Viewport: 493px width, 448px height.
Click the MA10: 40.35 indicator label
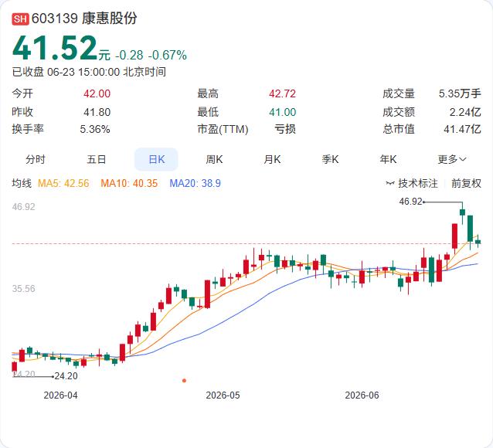point(129,183)
